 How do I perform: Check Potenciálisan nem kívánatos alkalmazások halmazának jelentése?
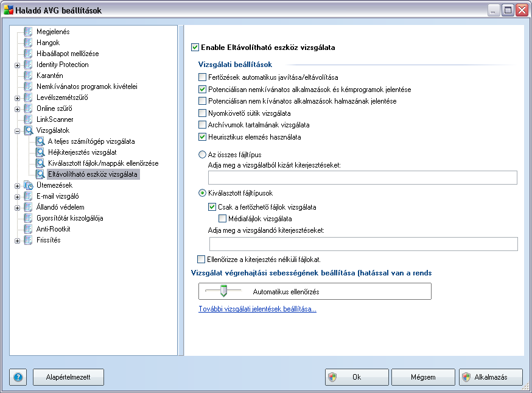tap(202, 101)
